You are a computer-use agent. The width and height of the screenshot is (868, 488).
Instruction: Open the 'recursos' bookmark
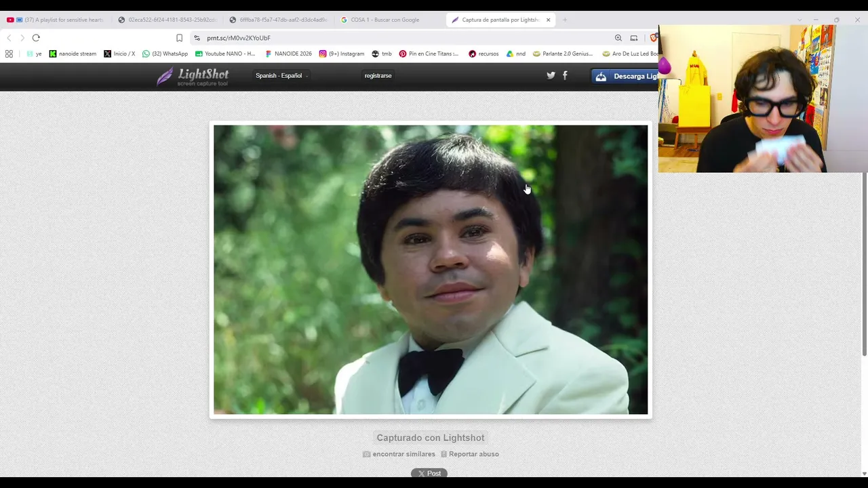click(484, 54)
